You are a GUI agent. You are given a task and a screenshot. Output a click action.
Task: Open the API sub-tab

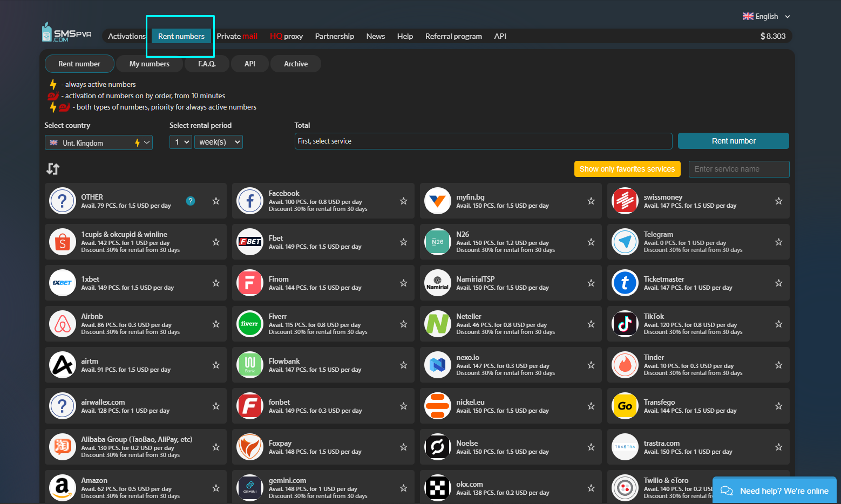tap(249, 64)
